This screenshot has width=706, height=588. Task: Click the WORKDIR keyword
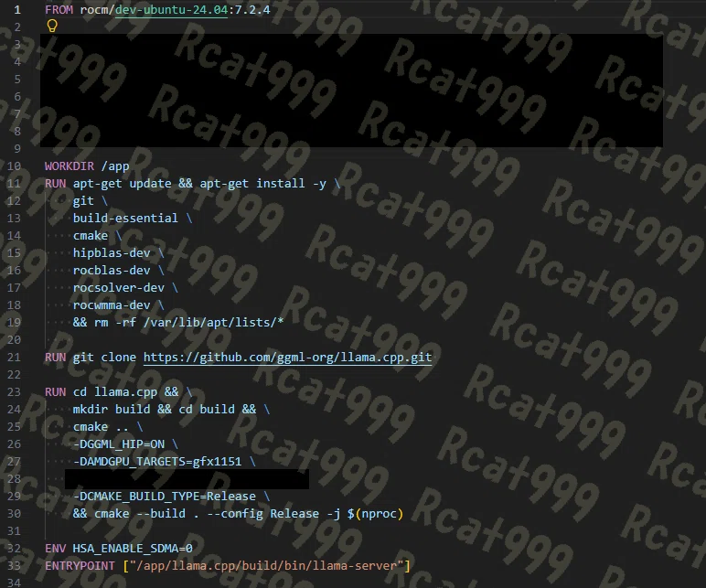tap(70, 166)
